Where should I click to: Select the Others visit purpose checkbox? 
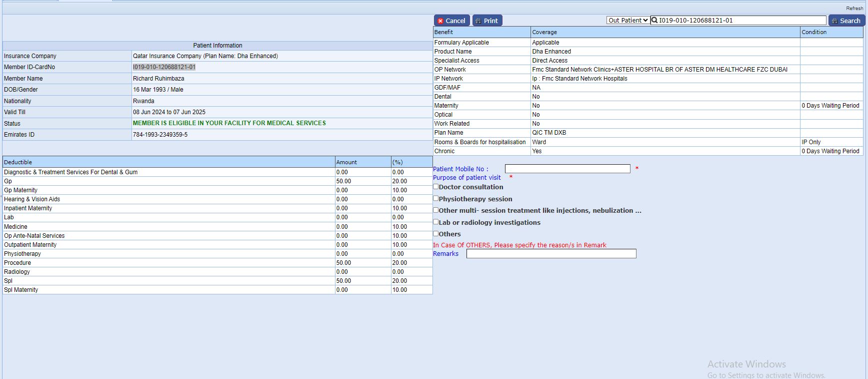(x=436, y=233)
